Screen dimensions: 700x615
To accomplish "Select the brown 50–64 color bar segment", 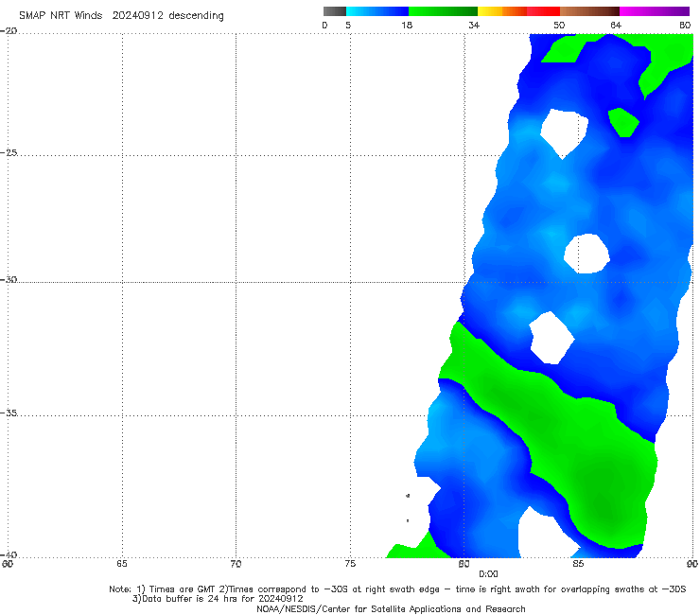I will click(589, 11).
